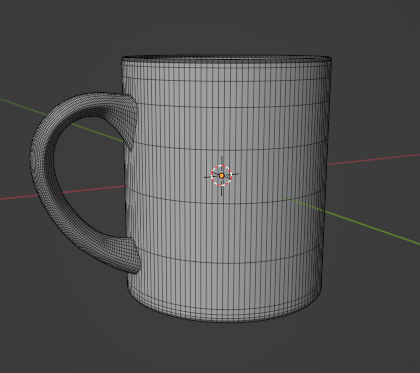Click the orange object origin dot

click(222, 175)
